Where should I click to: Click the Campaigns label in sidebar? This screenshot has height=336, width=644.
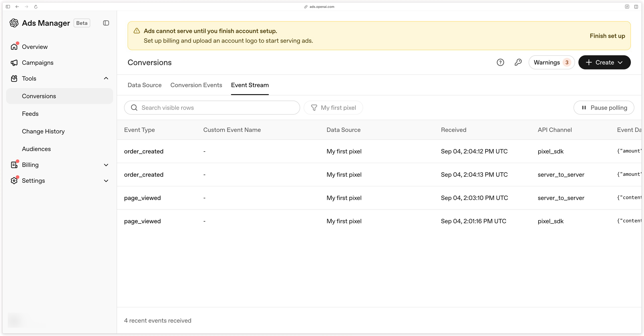tap(37, 63)
